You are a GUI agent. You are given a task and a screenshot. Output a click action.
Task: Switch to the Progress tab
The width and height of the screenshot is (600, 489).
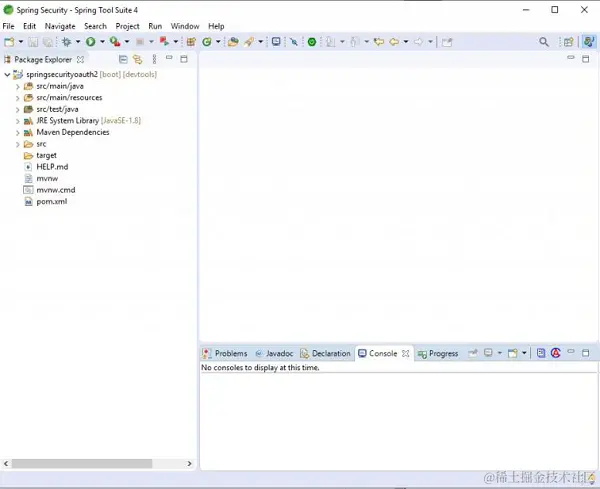pyautogui.click(x=438, y=354)
